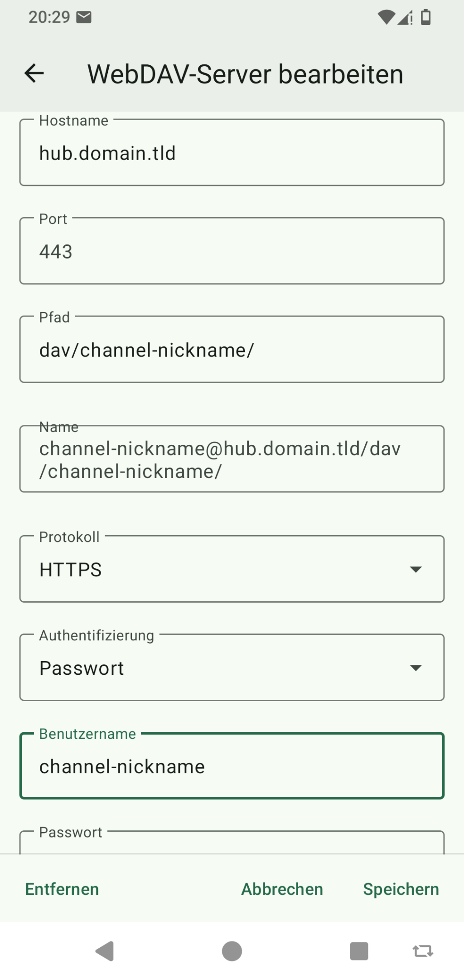Tap the back arrow icon
The width and height of the screenshot is (464, 980).
pyautogui.click(x=34, y=73)
